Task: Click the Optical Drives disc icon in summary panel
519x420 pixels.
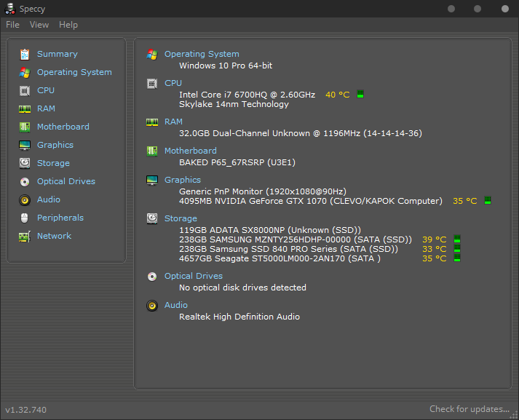Action: click(x=152, y=277)
